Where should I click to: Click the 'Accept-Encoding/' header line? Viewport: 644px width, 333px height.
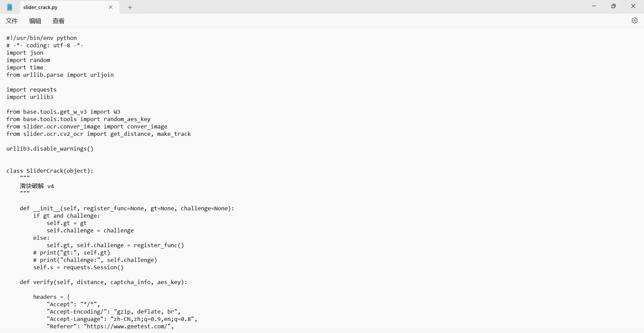(114, 312)
